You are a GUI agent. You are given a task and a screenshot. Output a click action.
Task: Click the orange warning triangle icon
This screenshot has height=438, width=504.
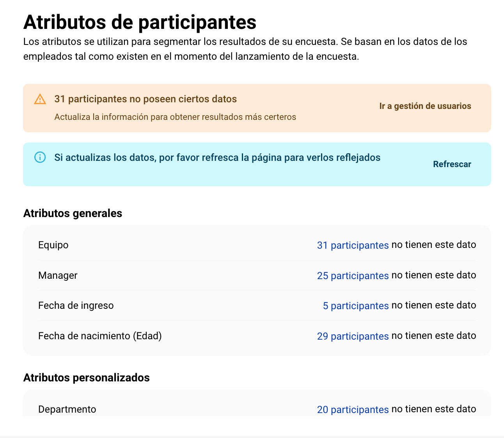pyautogui.click(x=40, y=100)
